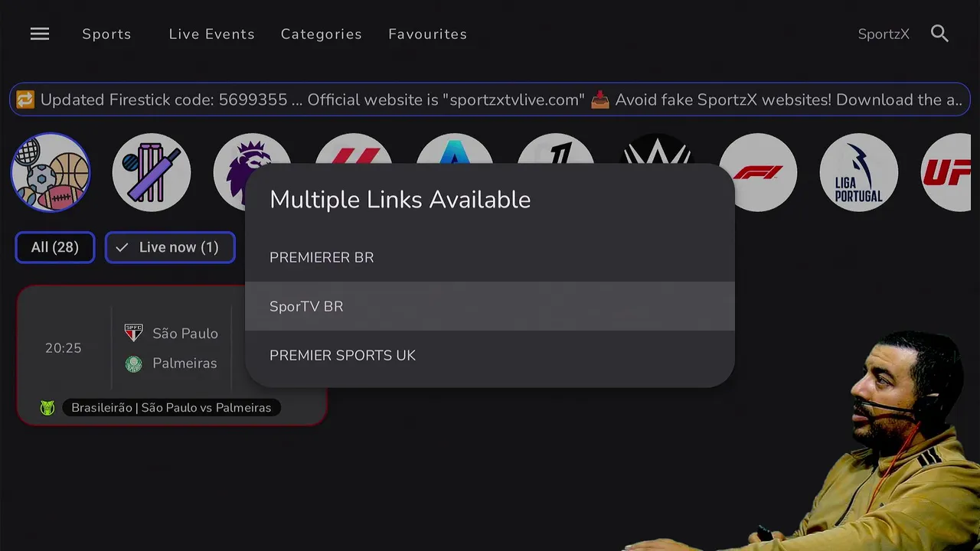
Task: Open the Sports tab
Action: [x=106, y=34]
